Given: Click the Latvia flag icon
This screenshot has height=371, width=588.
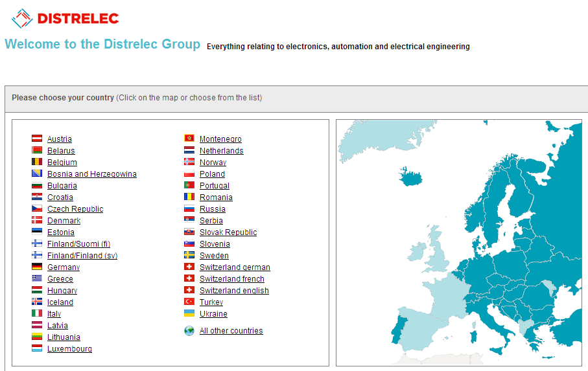Looking at the screenshot, I should click(x=37, y=325).
